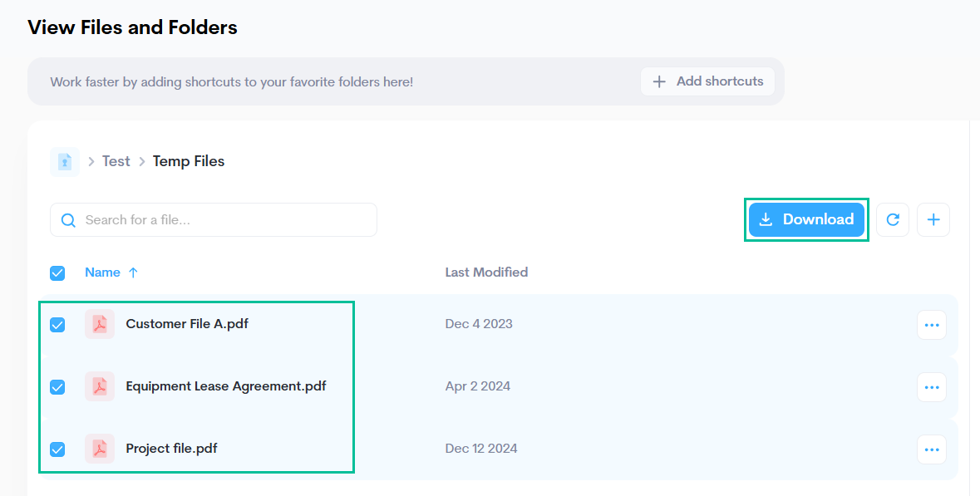Click the root folder icon in breadcrumb
Image resolution: width=980 pixels, height=496 pixels.
[x=65, y=162]
